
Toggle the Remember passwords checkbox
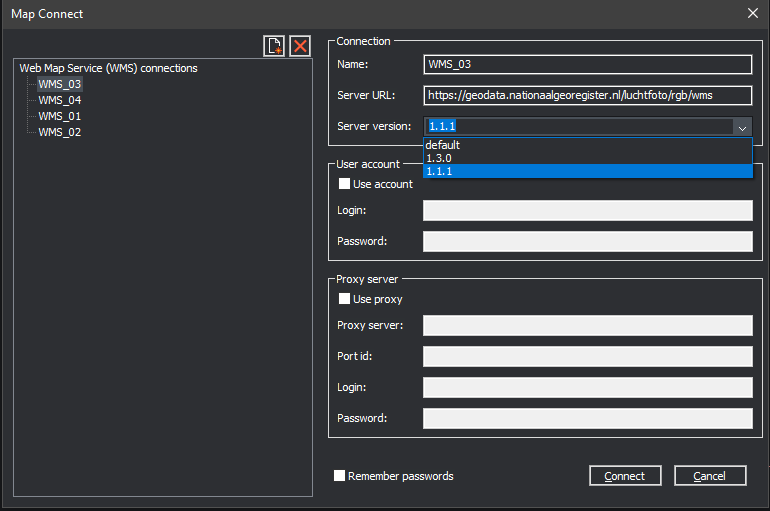click(340, 476)
